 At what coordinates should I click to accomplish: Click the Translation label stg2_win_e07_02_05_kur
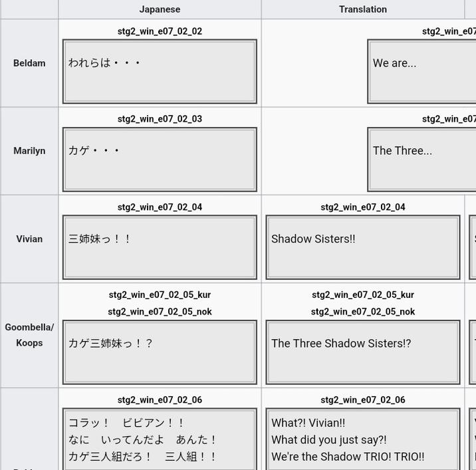point(363,294)
